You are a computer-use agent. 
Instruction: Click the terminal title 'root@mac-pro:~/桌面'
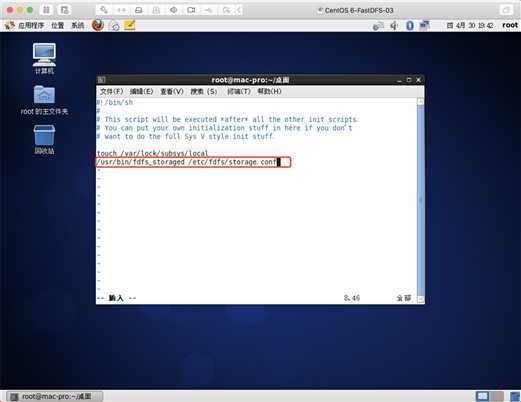(x=250, y=80)
